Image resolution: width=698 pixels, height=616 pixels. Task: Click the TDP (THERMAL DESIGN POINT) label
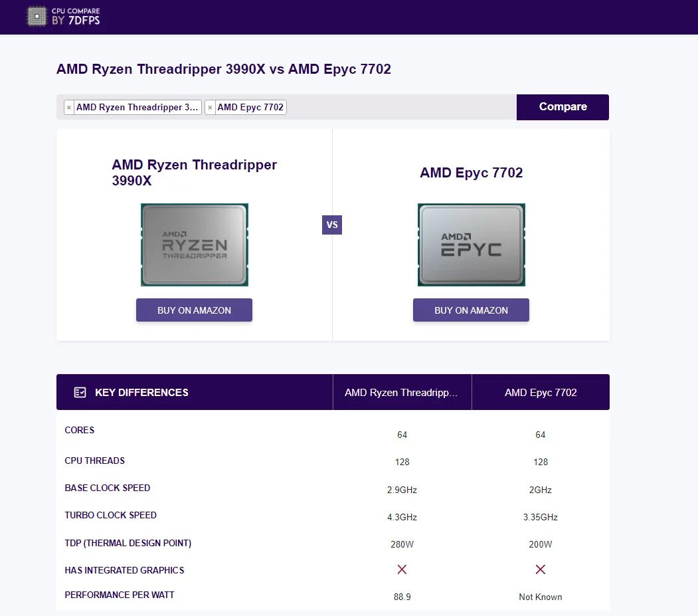pyautogui.click(x=128, y=543)
